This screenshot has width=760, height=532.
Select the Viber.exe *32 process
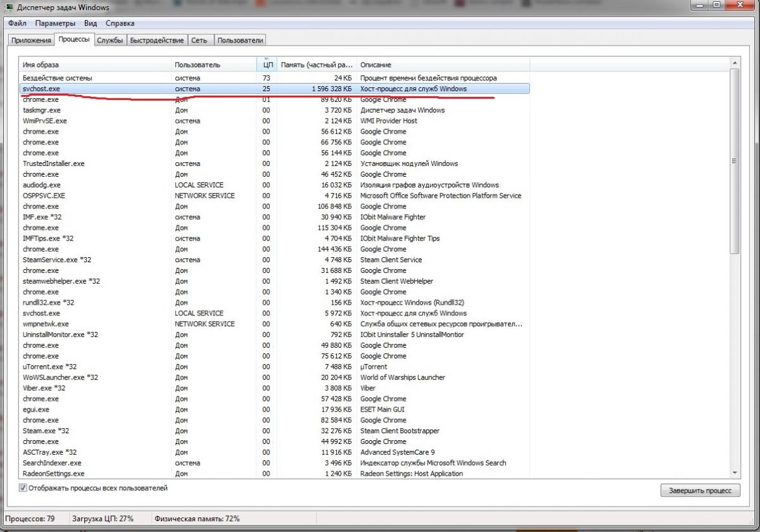(x=275, y=388)
